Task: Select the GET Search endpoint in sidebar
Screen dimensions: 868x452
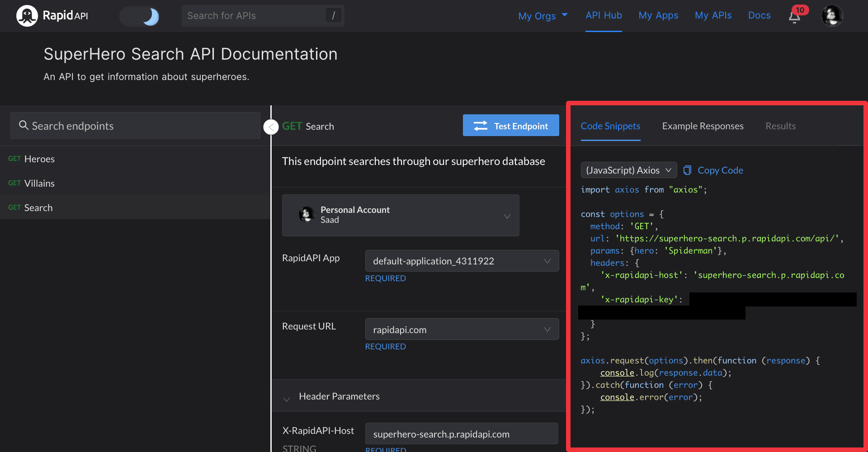Action: tap(135, 207)
